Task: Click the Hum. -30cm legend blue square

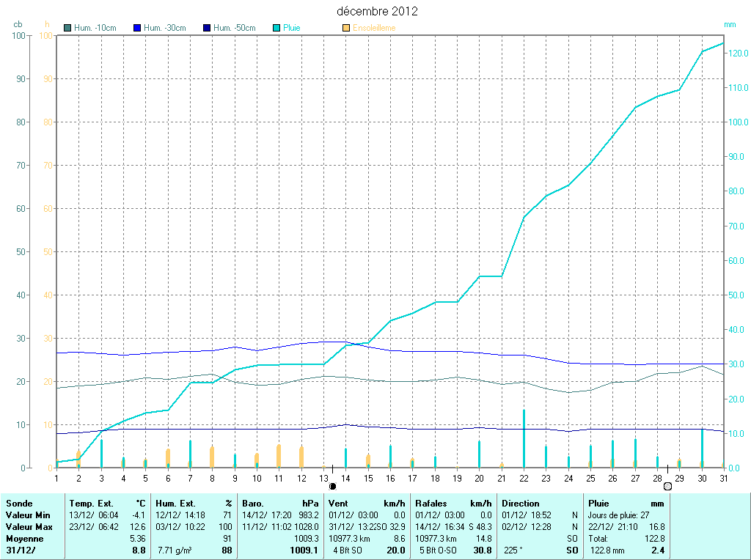Action: pos(137,28)
